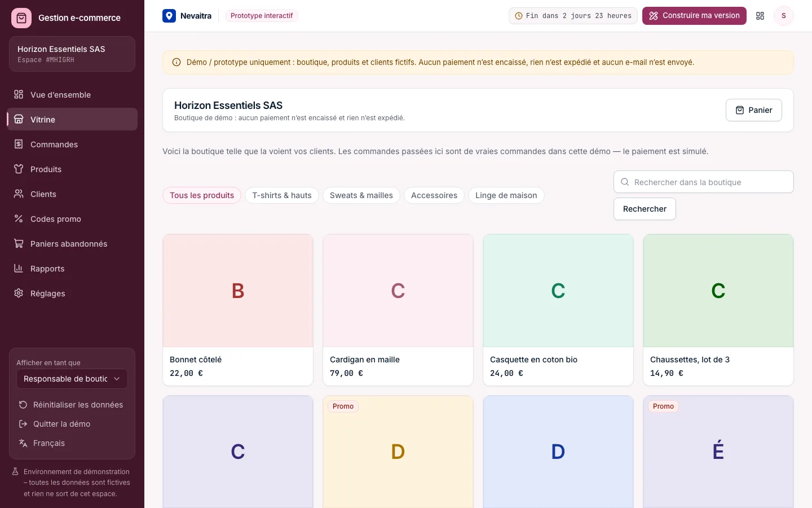Click the Quitter la démo exit icon

(x=23, y=424)
